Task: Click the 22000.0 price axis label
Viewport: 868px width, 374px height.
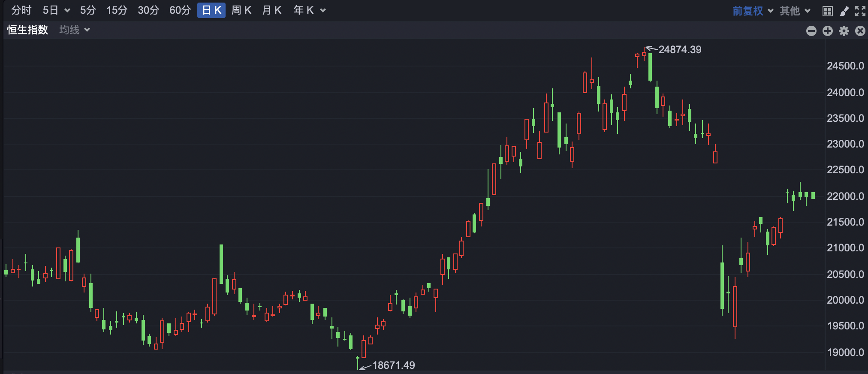Action: (845, 196)
